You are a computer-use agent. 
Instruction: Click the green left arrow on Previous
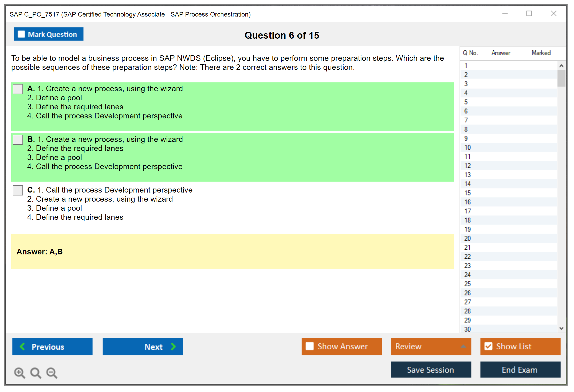[22, 346]
